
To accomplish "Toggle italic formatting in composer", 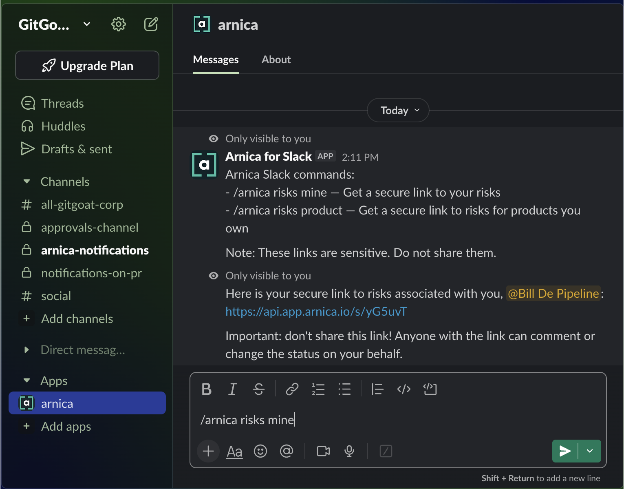I will tap(232, 389).
